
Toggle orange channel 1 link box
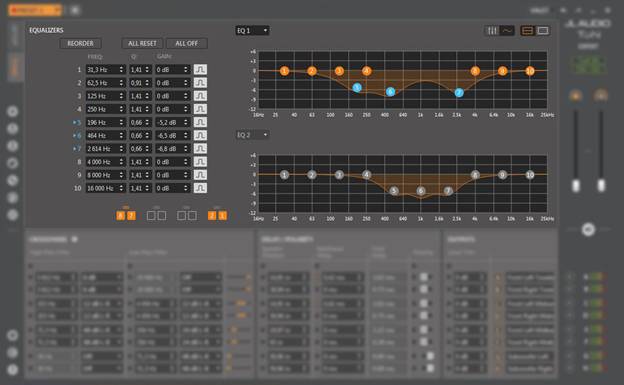(x=222, y=216)
